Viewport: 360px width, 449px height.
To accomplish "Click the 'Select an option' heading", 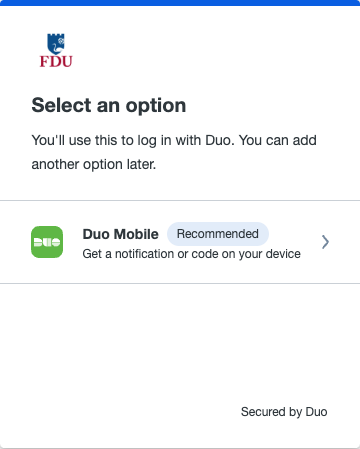I will pos(109,106).
